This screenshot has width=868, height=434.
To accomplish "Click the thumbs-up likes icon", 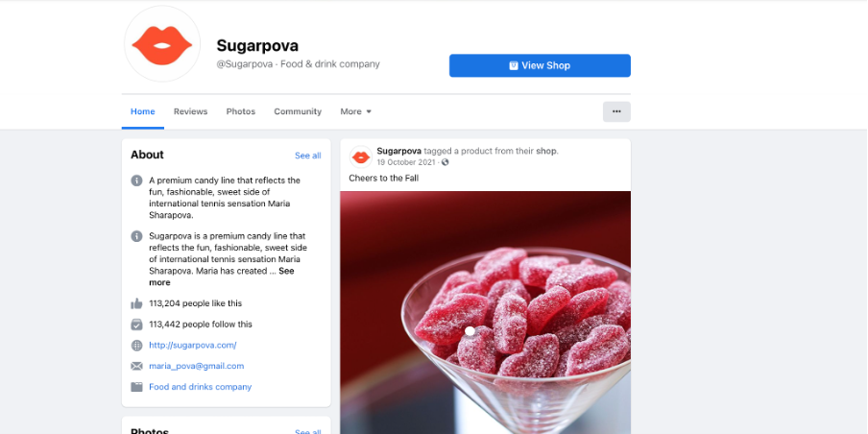I will click(136, 303).
